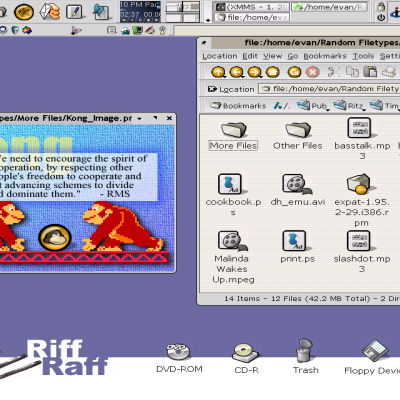
Task: Launch text editor from panel pencil icon
Action: [x=74, y=12]
